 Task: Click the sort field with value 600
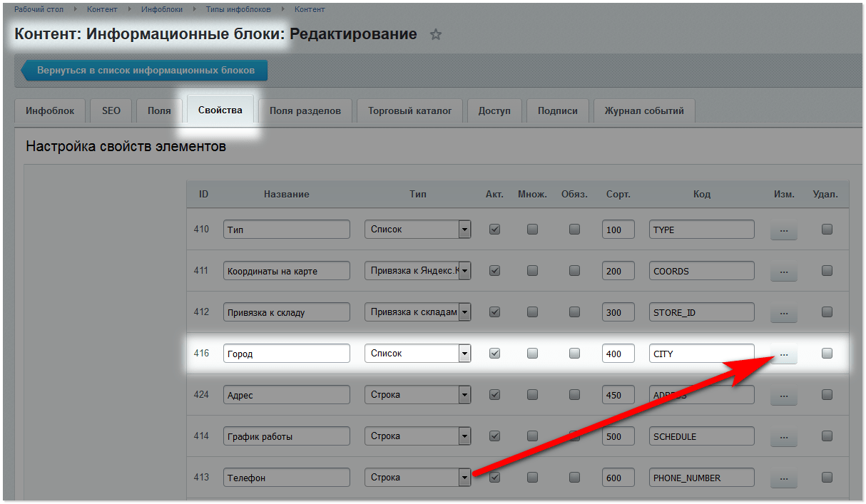pos(618,478)
